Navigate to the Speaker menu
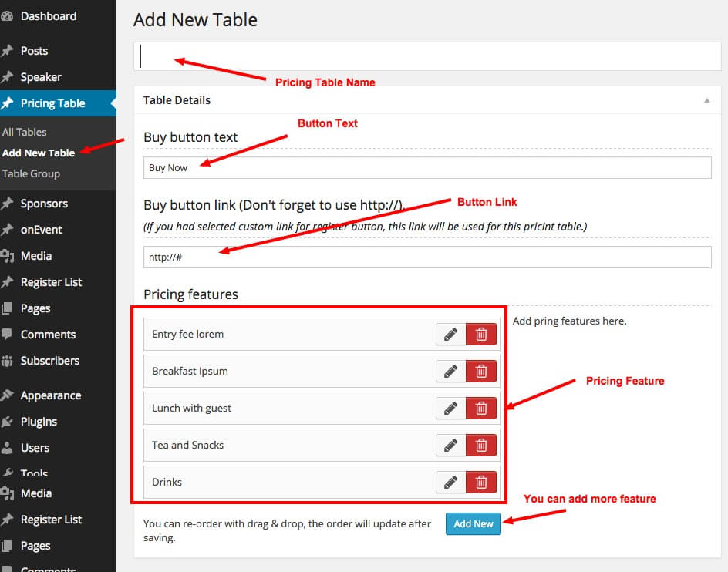 point(41,77)
